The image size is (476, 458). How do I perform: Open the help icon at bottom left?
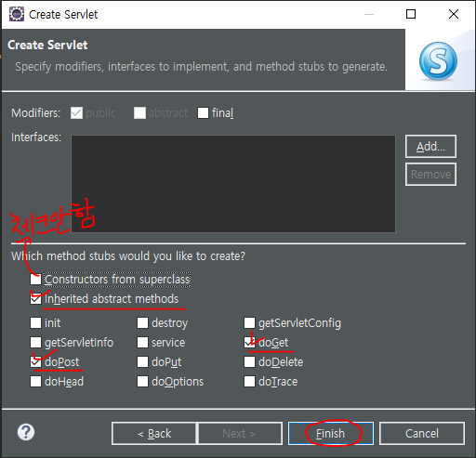pos(26,432)
